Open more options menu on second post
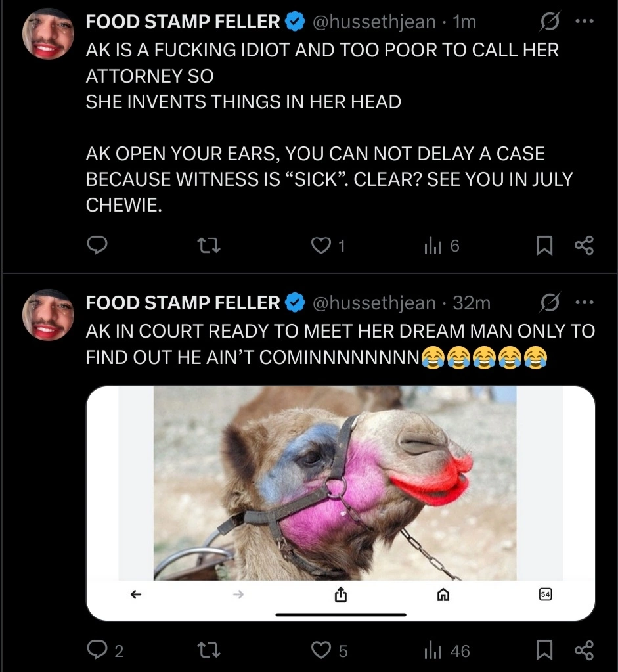 click(585, 302)
